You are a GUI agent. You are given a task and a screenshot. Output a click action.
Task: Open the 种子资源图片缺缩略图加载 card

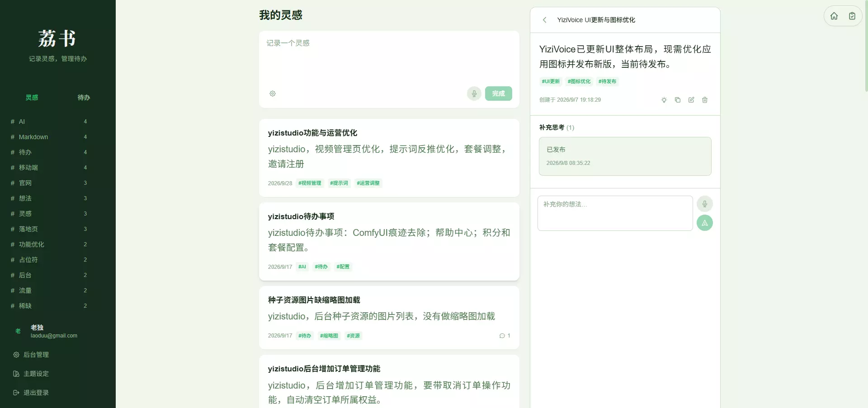tap(389, 318)
